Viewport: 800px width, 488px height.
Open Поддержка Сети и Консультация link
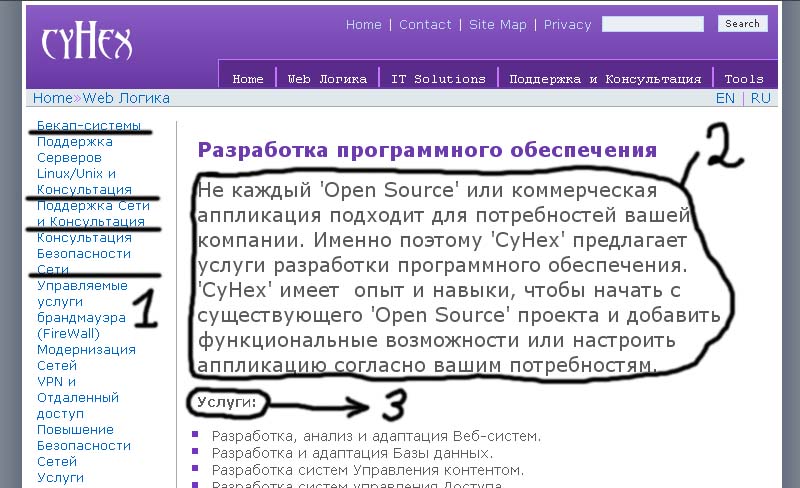pyautogui.click(x=93, y=213)
